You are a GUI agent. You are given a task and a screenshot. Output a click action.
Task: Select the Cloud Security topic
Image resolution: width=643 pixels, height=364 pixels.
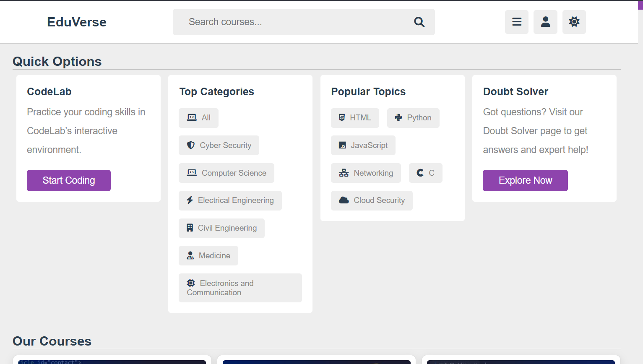point(372,200)
